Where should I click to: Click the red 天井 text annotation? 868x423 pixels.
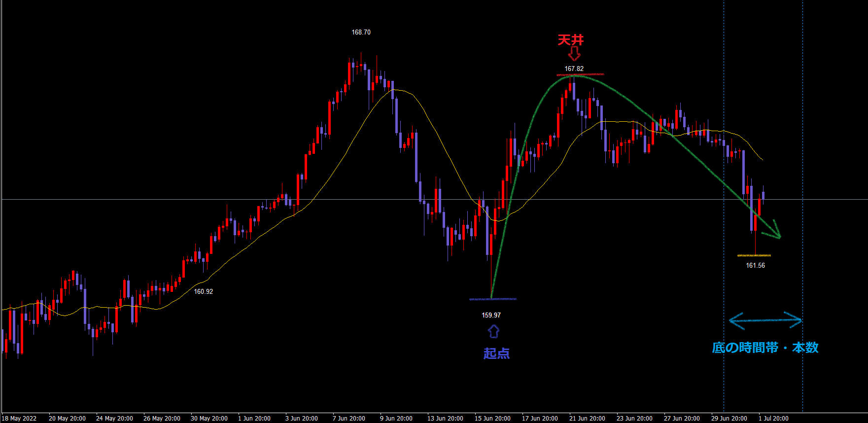pyautogui.click(x=571, y=40)
